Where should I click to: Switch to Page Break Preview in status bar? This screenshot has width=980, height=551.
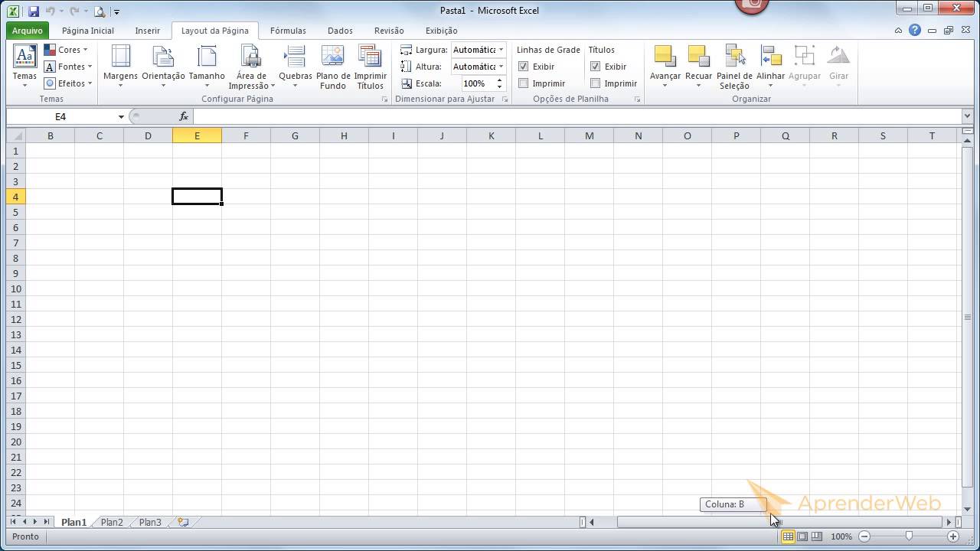click(x=817, y=536)
